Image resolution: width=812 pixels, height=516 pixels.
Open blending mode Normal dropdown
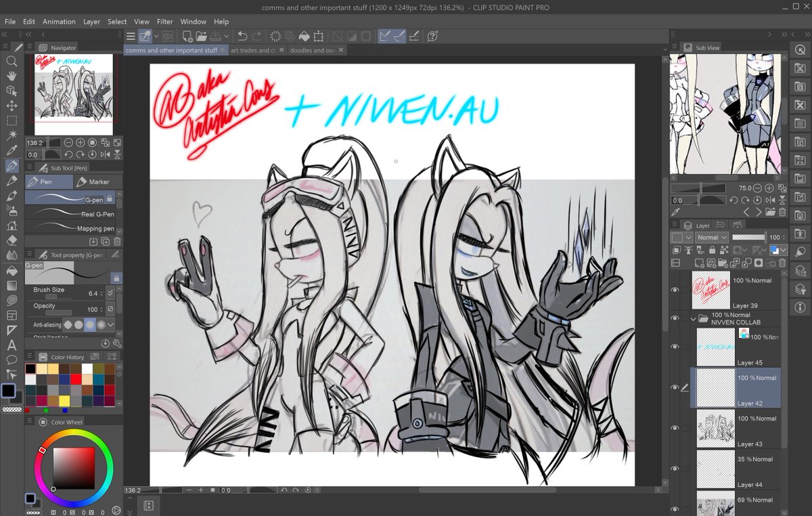click(712, 238)
